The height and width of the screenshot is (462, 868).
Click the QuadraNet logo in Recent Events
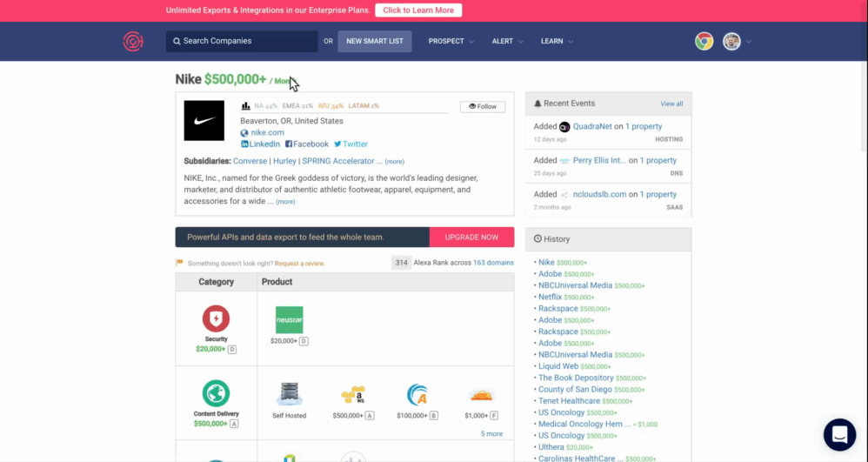click(x=564, y=127)
